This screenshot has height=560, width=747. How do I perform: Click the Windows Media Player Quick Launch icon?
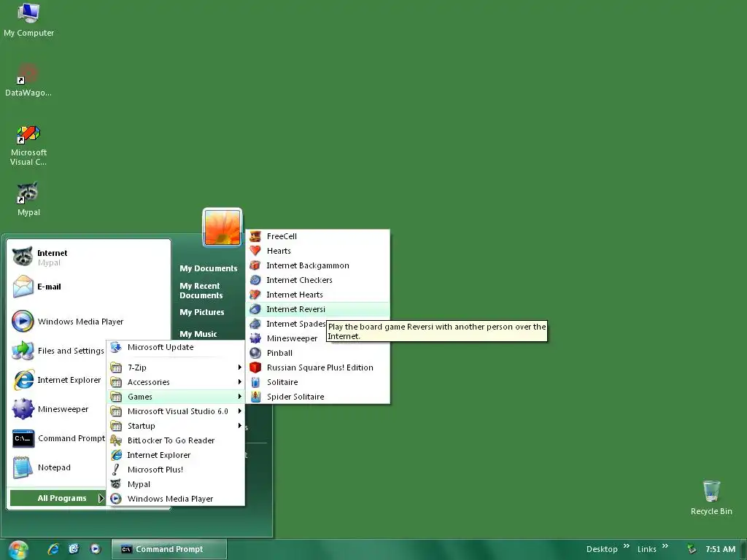tap(96, 549)
